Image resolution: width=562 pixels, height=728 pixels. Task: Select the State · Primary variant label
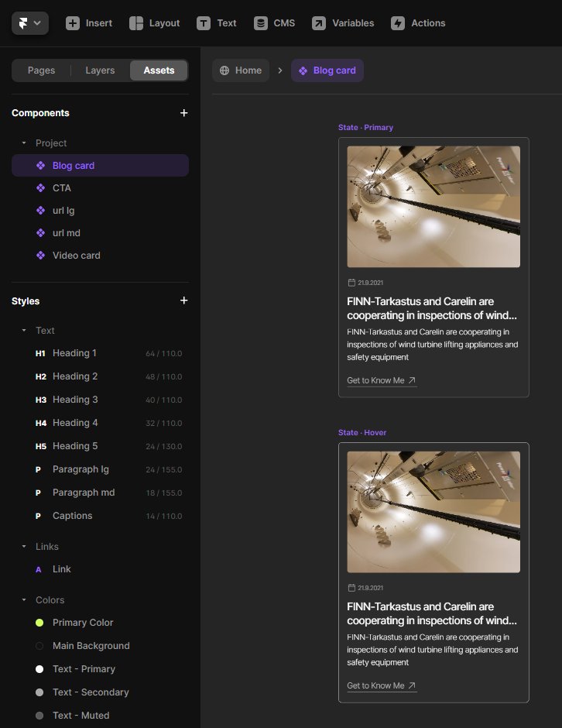coord(365,128)
